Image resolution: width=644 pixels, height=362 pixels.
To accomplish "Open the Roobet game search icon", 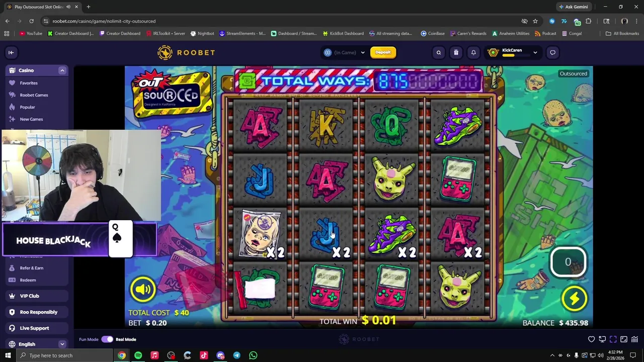I will point(439,52).
